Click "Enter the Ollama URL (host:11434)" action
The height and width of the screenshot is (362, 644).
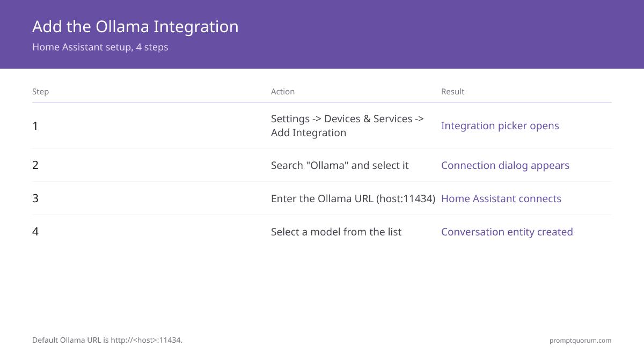(x=353, y=198)
